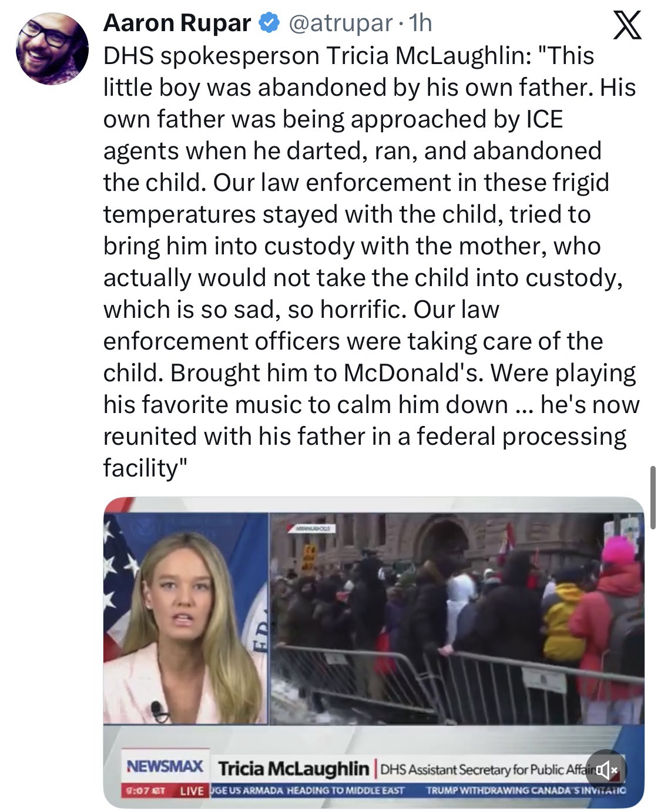This screenshot has height=812, width=661.
Task: Click the Tricia McLaughlin name caption
Action: point(294,768)
